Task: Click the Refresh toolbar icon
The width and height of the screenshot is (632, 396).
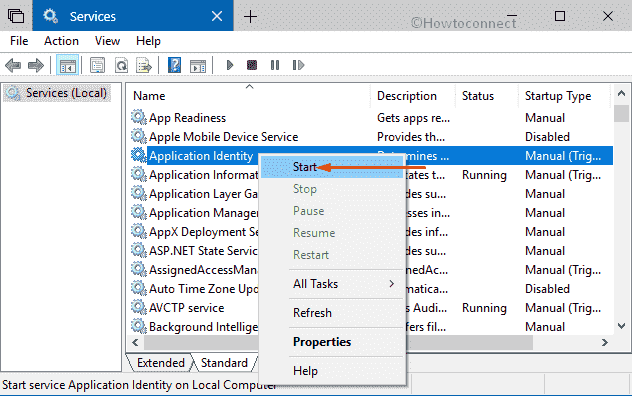Action: coord(121,65)
